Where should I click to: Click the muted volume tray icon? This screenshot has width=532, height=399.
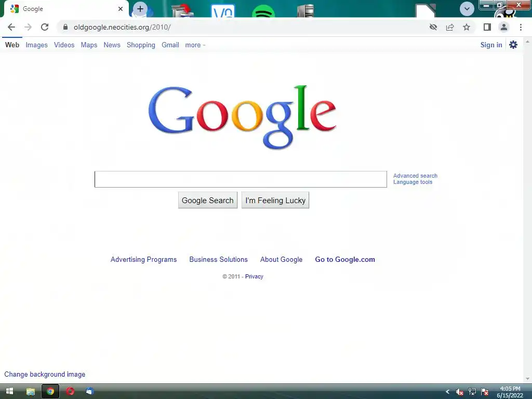460,392
